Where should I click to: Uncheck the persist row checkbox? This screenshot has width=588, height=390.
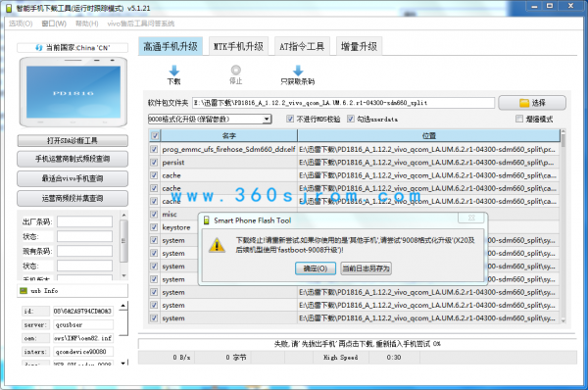pos(154,163)
